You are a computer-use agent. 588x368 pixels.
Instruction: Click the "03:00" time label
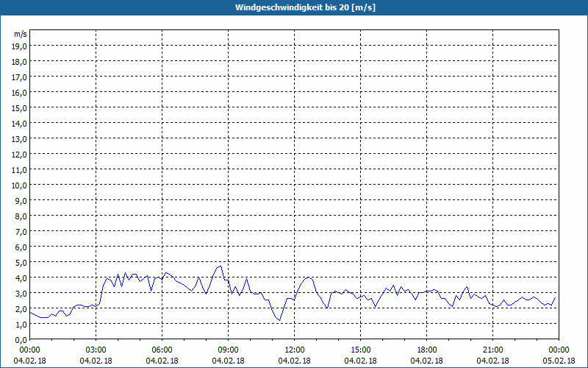[96, 350]
